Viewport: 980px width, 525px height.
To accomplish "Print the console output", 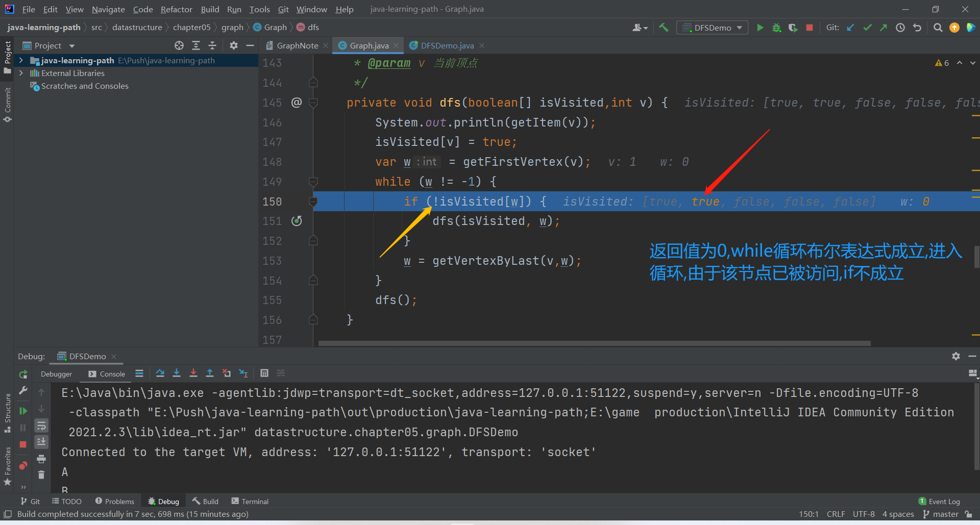I will 41,459.
